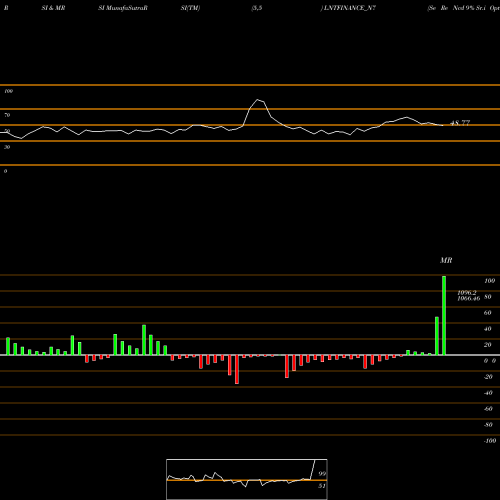Image resolution: width=500 pixels, height=500 pixels.
Task: Open the mini RSI chart thumbnail at bottom
Action: [247, 479]
